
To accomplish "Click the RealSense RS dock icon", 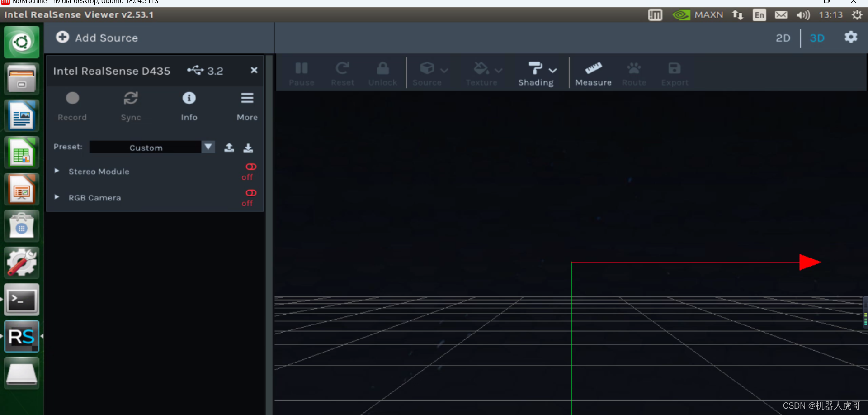I will [22, 336].
